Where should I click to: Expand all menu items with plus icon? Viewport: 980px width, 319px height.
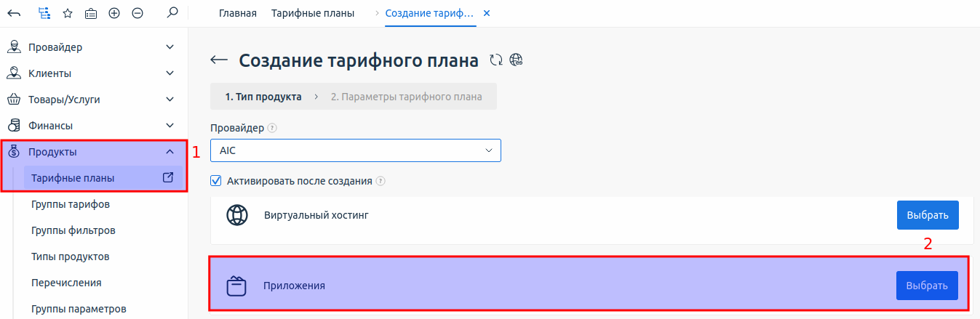[x=114, y=13]
